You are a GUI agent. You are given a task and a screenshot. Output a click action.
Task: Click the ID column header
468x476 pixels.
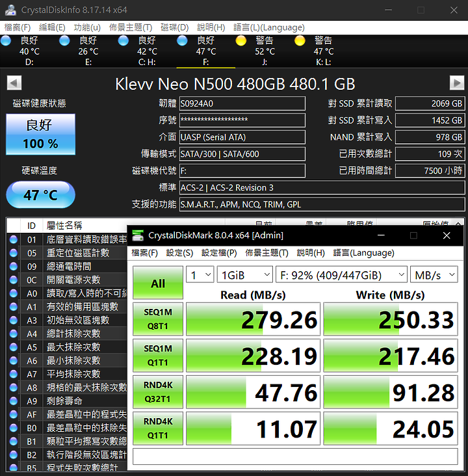coord(32,226)
